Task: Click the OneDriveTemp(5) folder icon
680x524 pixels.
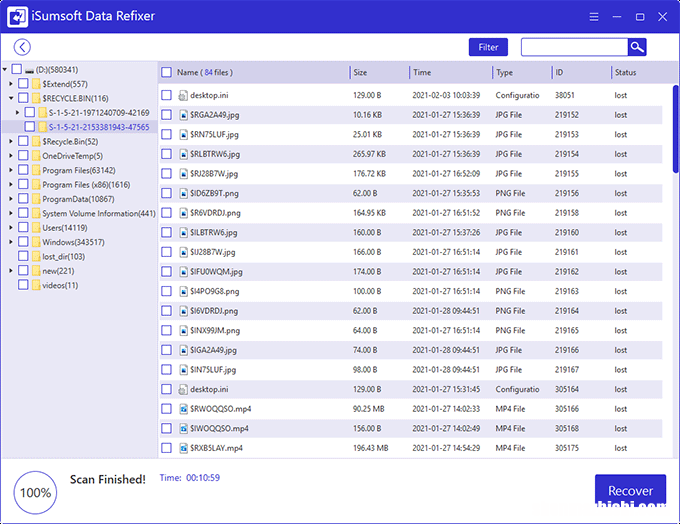Action: 36,156
